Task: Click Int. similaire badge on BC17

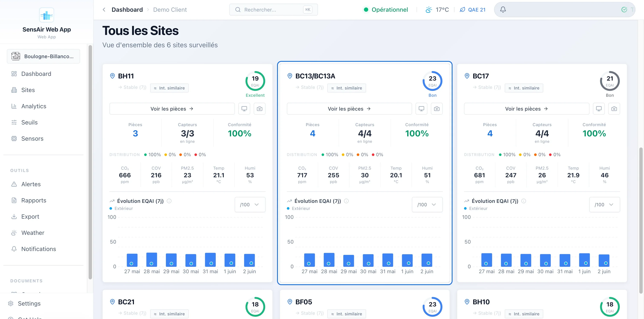Action: [x=524, y=88]
